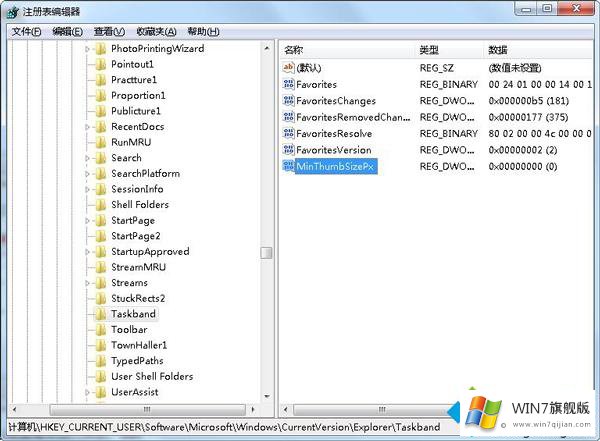Screen dimensions: 600x441
Task: Select the SessionInfo key label
Action: pyautogui.click(x=137, y=189)
